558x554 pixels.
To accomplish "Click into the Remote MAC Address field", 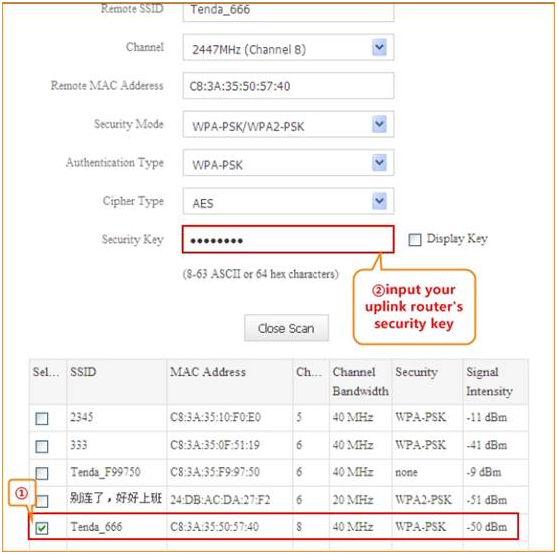I will click(x=288, y=86).
